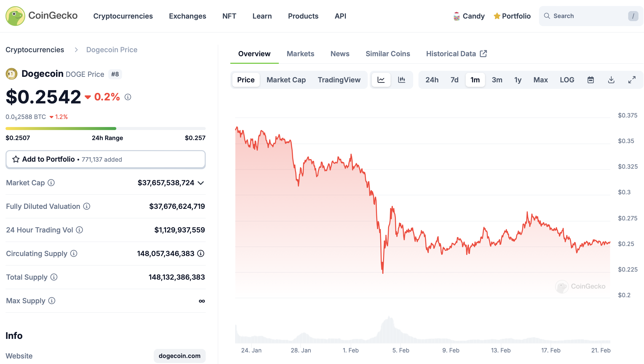Open the Candy rewards page

click(x=469, y=16)
